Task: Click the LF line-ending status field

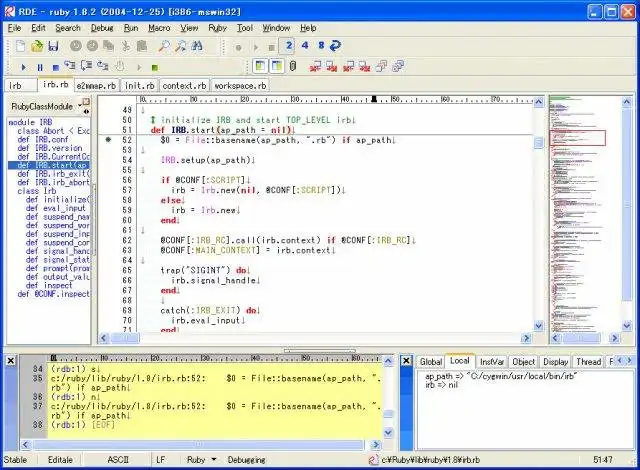Action: (x=160, y=460)
